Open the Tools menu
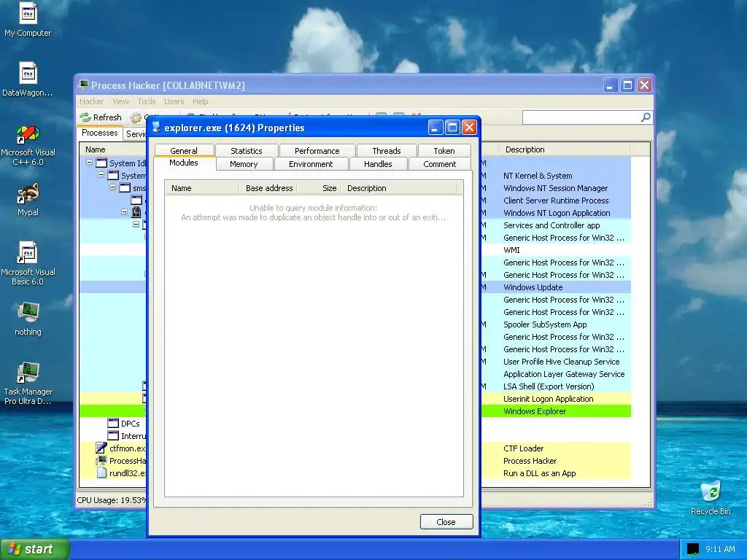The height and width of the screenshot is (560, 747). [x=146, y=101]
